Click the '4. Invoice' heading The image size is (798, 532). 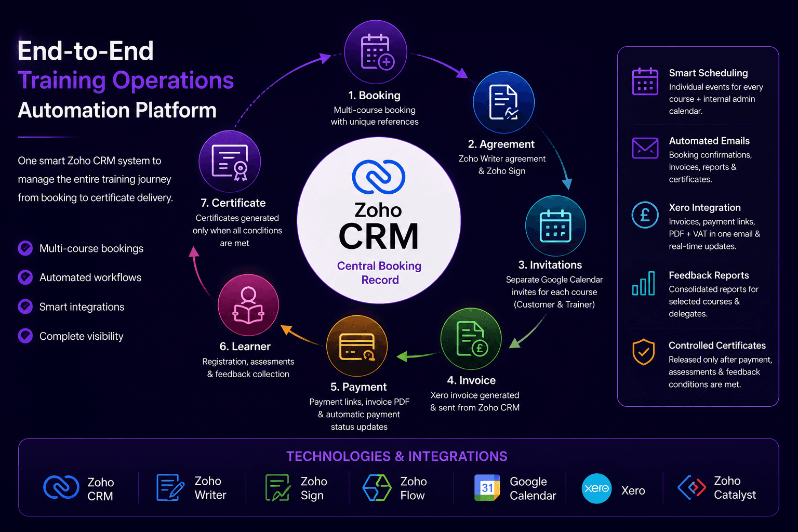[x=471, y=381]
